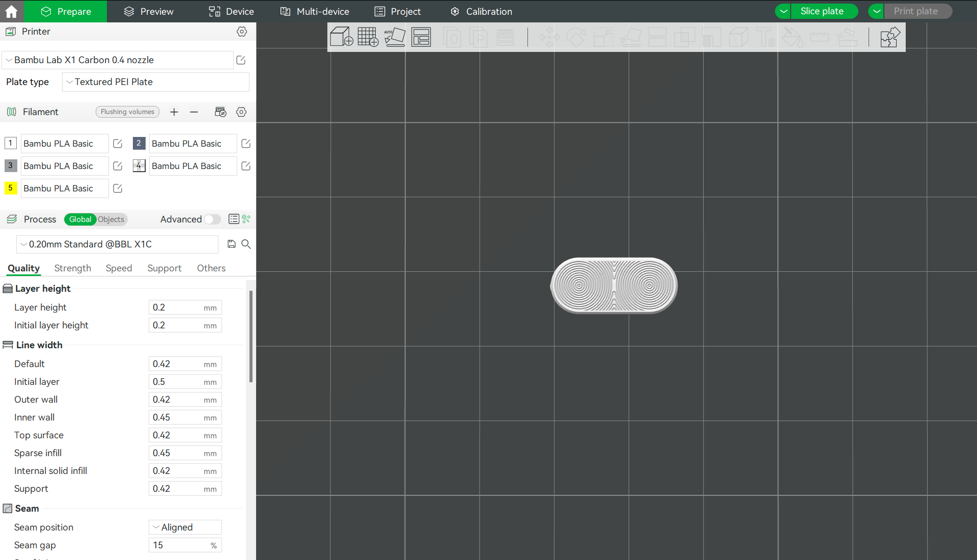Click the Add plate grid icon

[x=368, y=37]
